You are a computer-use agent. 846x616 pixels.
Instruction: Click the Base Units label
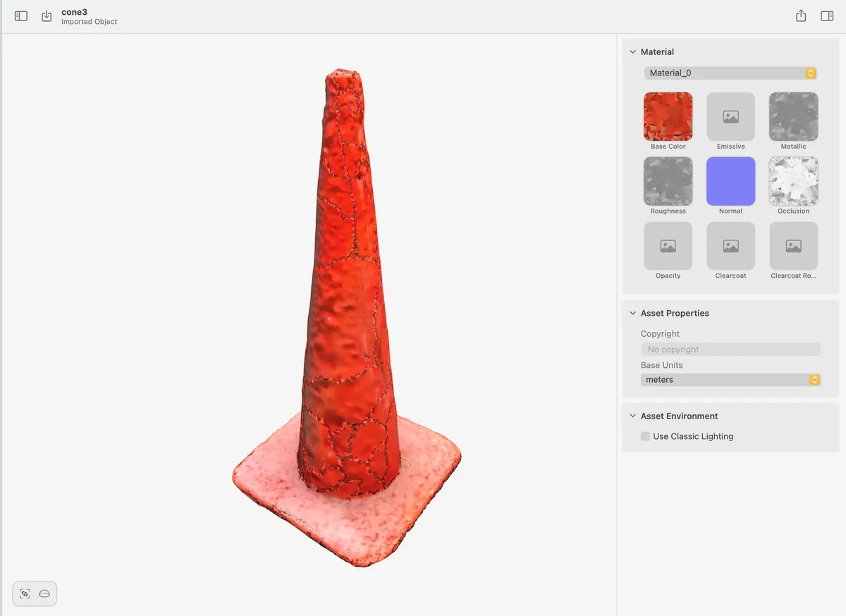661,365
